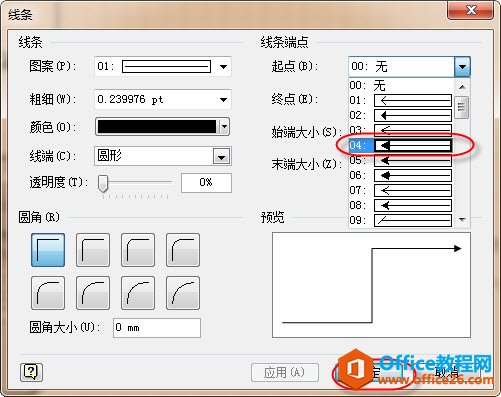
Task: Select arrow style 06 in list
Action: point(401,175)
